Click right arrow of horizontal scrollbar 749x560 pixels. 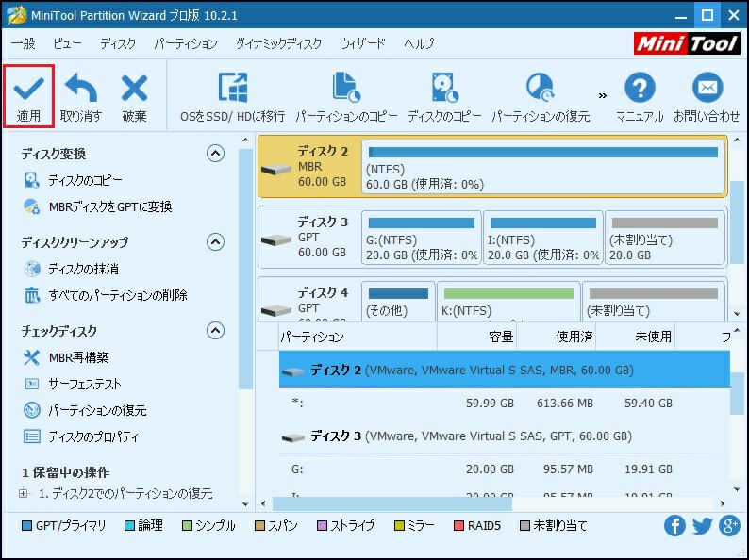(723, 503)
